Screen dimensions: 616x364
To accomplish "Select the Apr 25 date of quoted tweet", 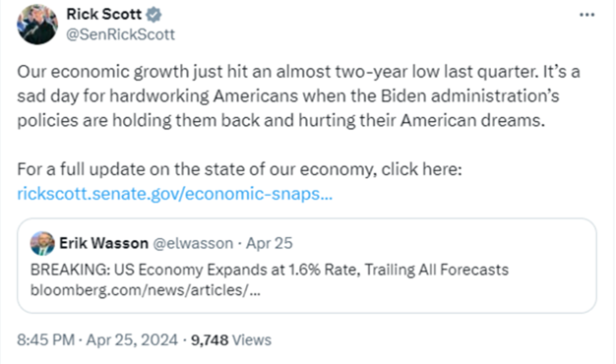I will 269,243.
